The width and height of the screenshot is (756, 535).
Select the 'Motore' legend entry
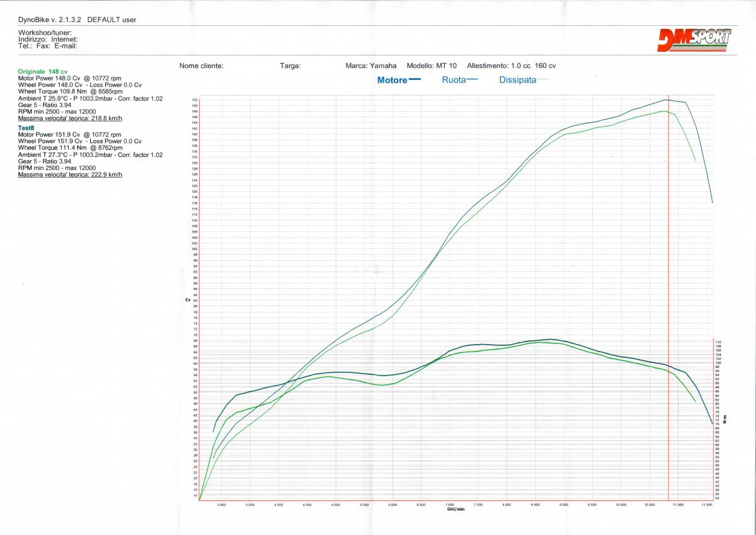pyautogui.click(x=399, y=80)
